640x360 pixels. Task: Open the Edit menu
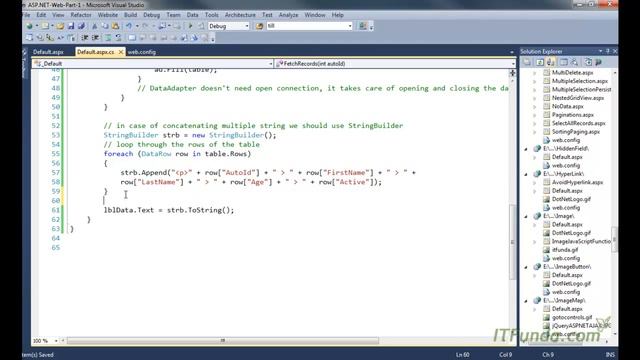(x=41, y=15)
